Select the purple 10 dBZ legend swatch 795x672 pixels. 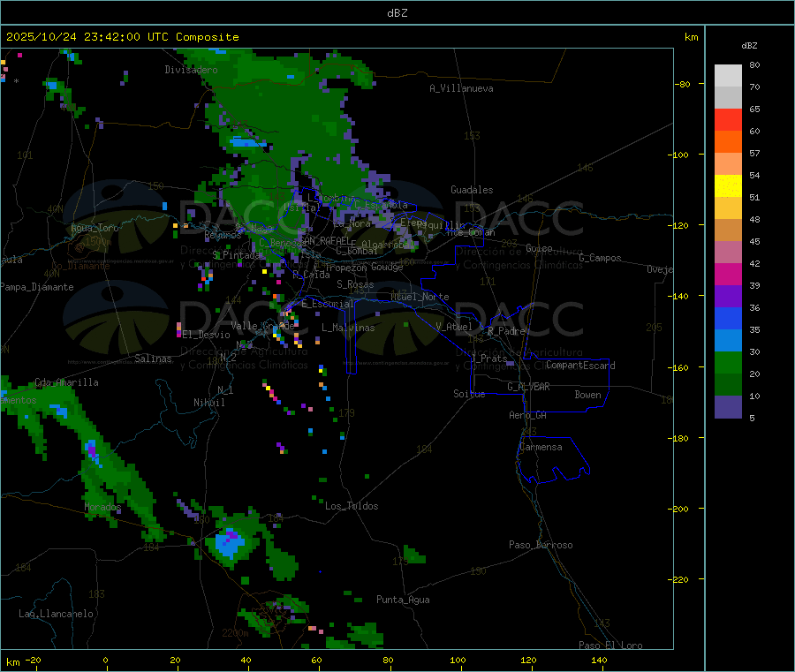tap(728, 406)
